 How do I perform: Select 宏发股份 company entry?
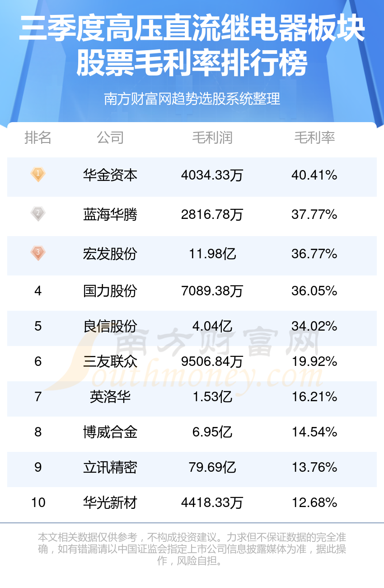(x=110, y=254)
